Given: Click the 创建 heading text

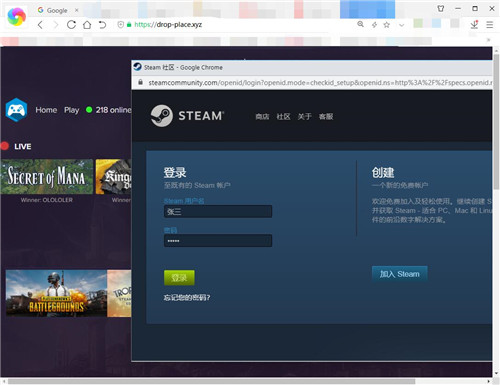Looking at the screenshot, I should (383, 173).
